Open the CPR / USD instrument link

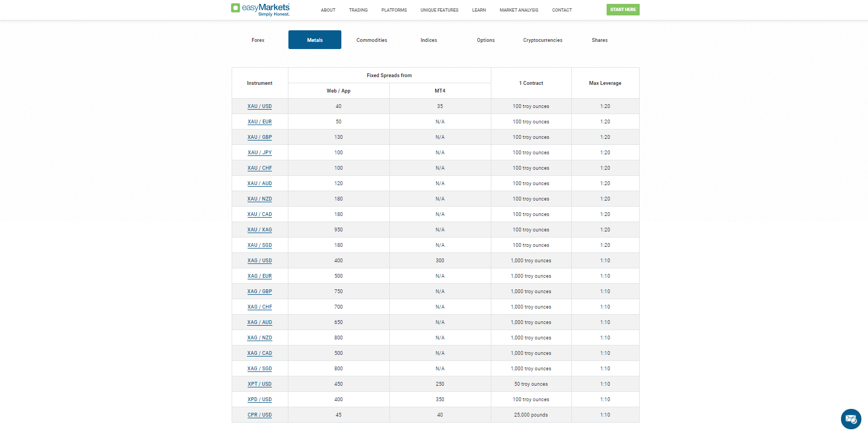coord(260,415)
